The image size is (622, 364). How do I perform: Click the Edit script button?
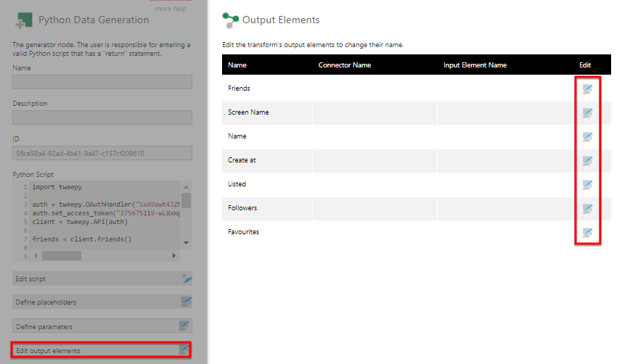click(102, 278)
